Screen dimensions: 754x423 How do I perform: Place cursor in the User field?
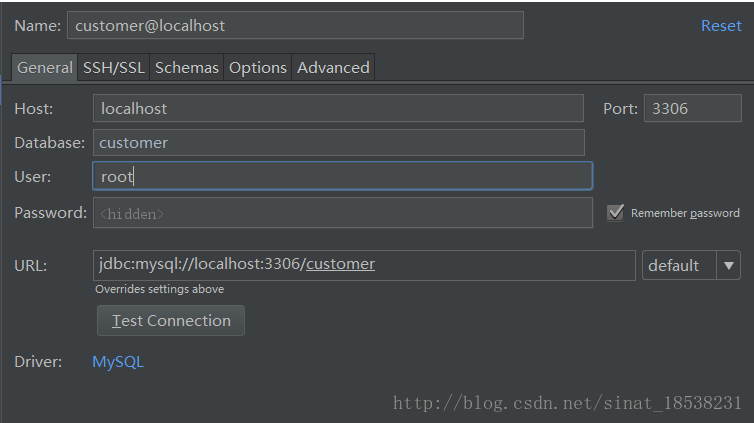coord(342,176)
